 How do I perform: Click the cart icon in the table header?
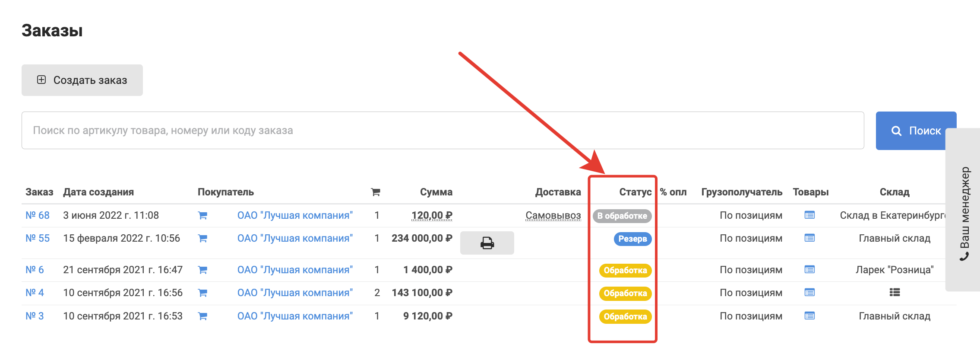click(x=376, y=192)
